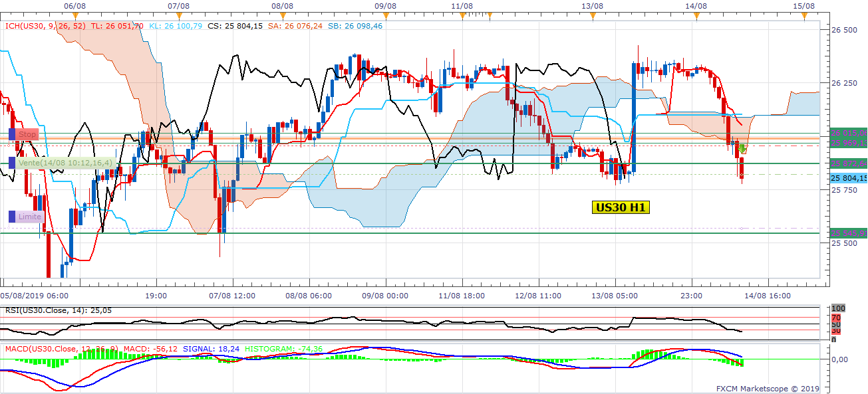
Task: Click the orange 14/08 day marker
Action: coord(696,15)
